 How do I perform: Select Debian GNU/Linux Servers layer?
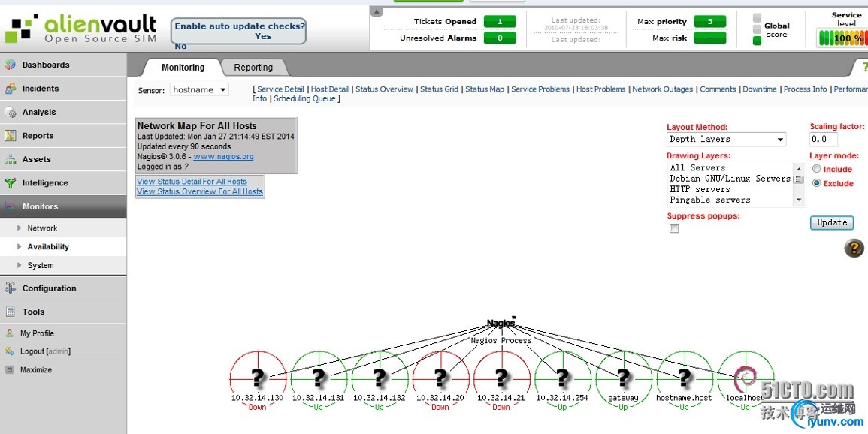[730, 179]
